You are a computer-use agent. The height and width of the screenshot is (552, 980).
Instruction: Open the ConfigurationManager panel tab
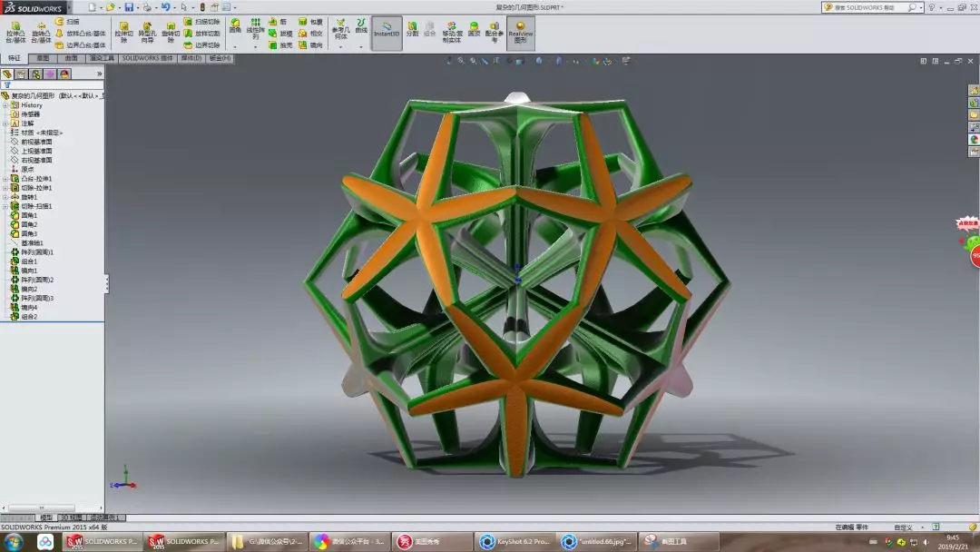pyautogui.click(x=36, y=74)
